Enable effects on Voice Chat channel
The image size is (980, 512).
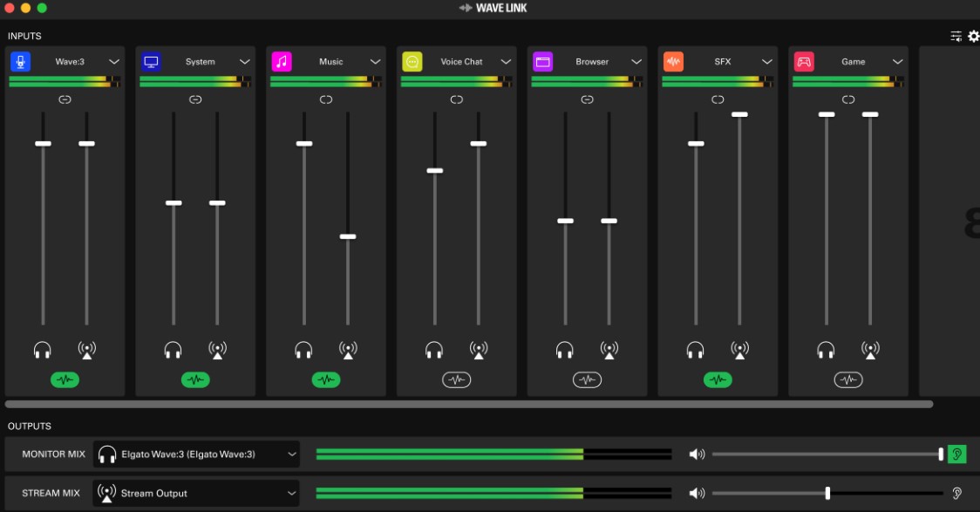click(457, 379)
